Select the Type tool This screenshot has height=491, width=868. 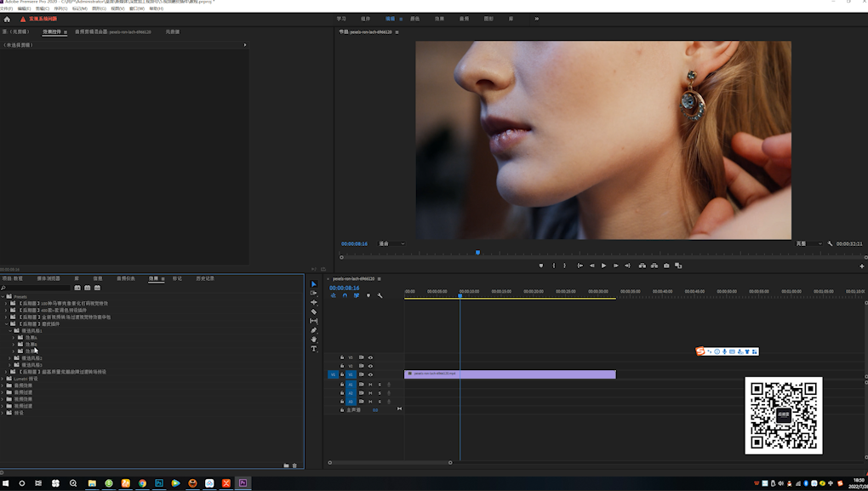point(313,349)
